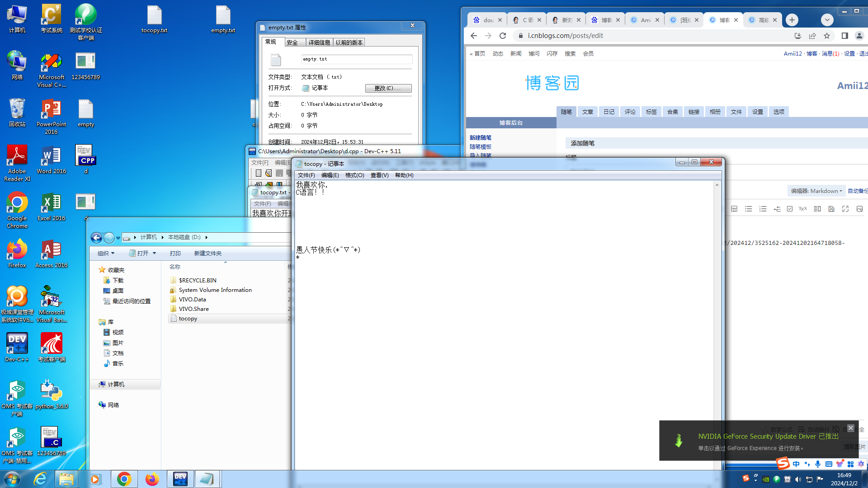This screenshot has width=868, height=488.
Task: Insert a TeX formula via the TeX icon
Action: [x=802, y=209]
